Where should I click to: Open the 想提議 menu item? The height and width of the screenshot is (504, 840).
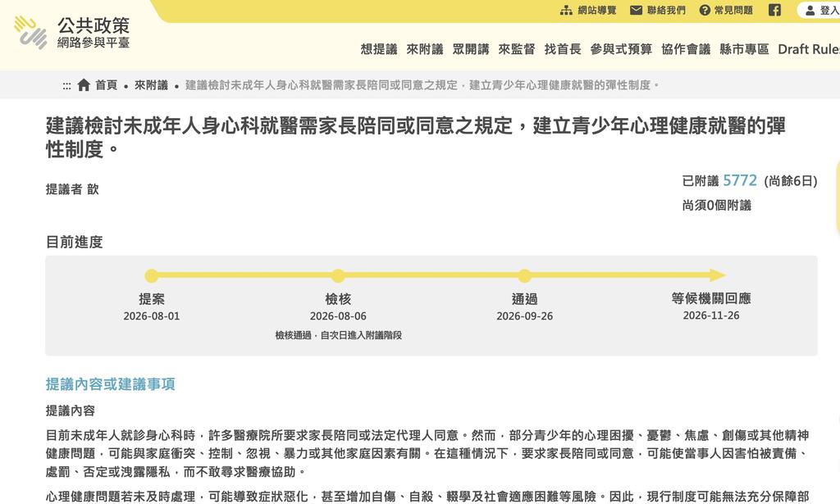pyautogui.click(x=379, y=49)
